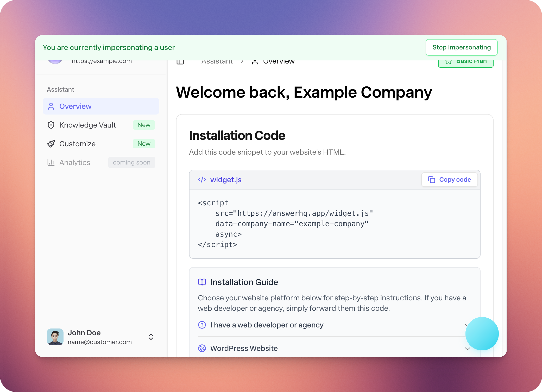Expand WordPress Website instructions
This screenshot has height=392, width=542.
(x=334, y=348)
